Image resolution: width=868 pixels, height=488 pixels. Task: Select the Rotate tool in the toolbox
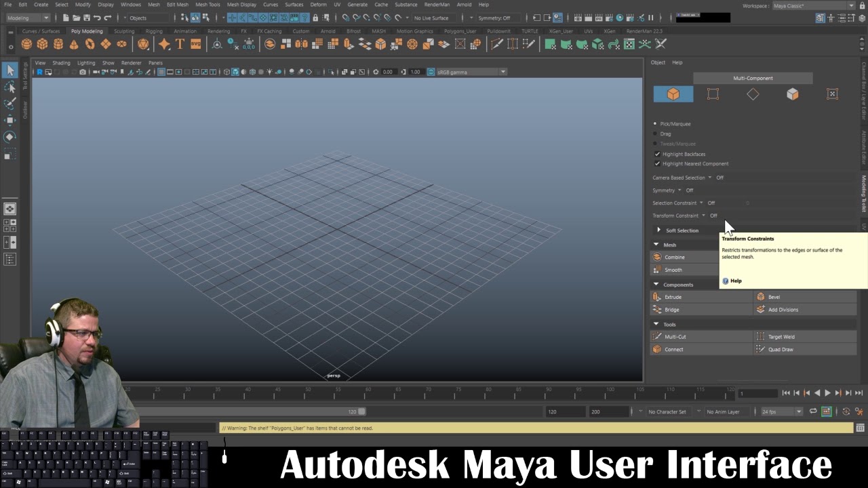pyautogui.click(x=10, y=137)
